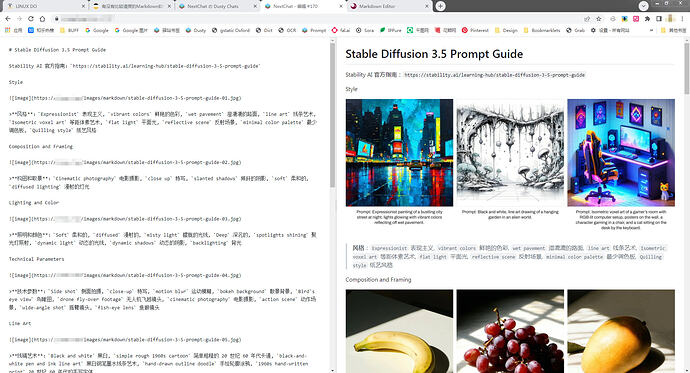Open the Times Square painting preview image
Viewport: 690px width, 373px height.
point(399,153)
